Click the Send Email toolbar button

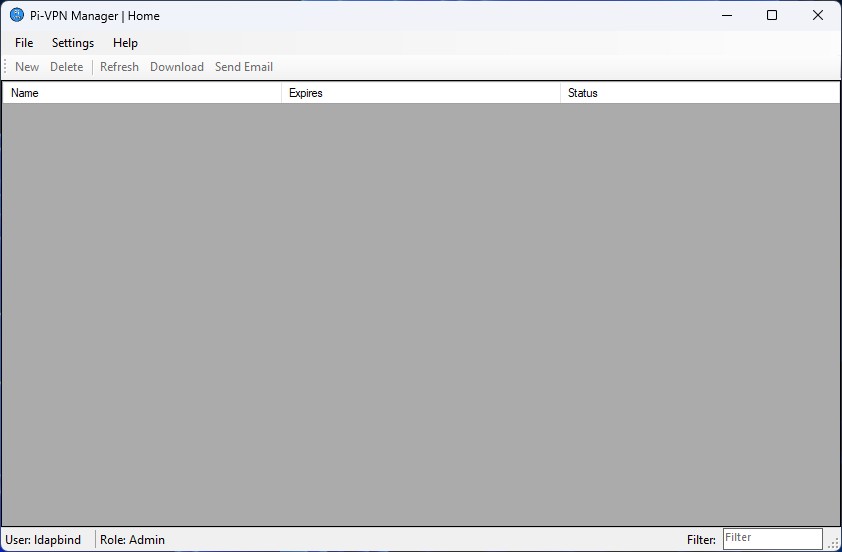(x=244, y=67)
